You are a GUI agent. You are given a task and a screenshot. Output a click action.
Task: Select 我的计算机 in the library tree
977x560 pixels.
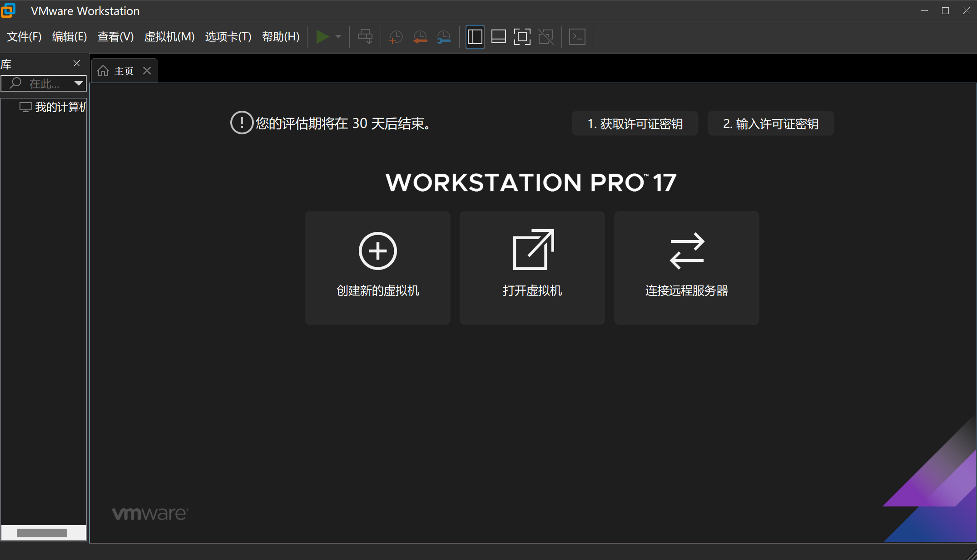tap(53, 107)
